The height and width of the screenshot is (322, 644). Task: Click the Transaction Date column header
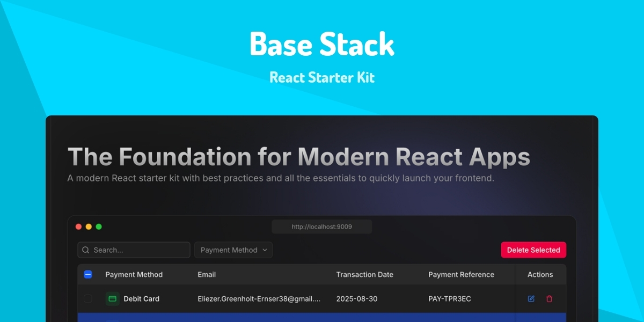[x=365, y=274]
